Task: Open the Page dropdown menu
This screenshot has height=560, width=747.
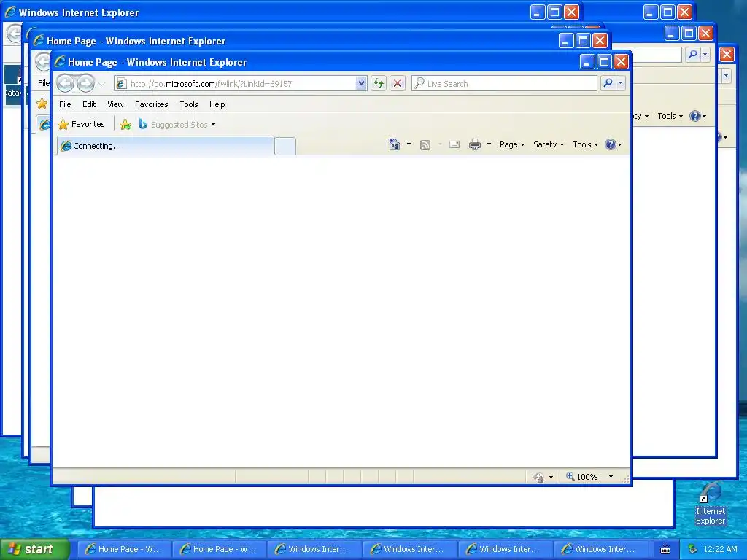Action: (x=511, y=144)
